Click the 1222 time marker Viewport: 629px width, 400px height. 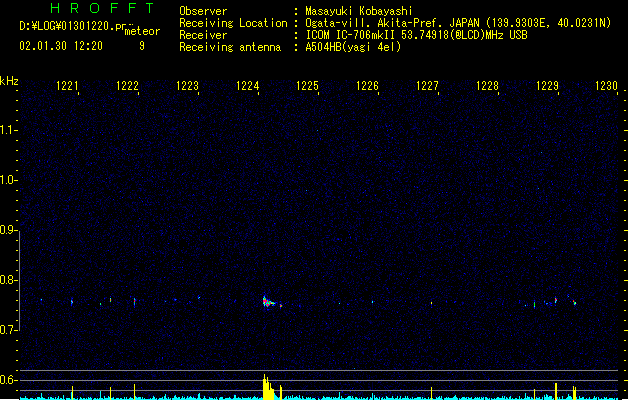pos(127,86)
